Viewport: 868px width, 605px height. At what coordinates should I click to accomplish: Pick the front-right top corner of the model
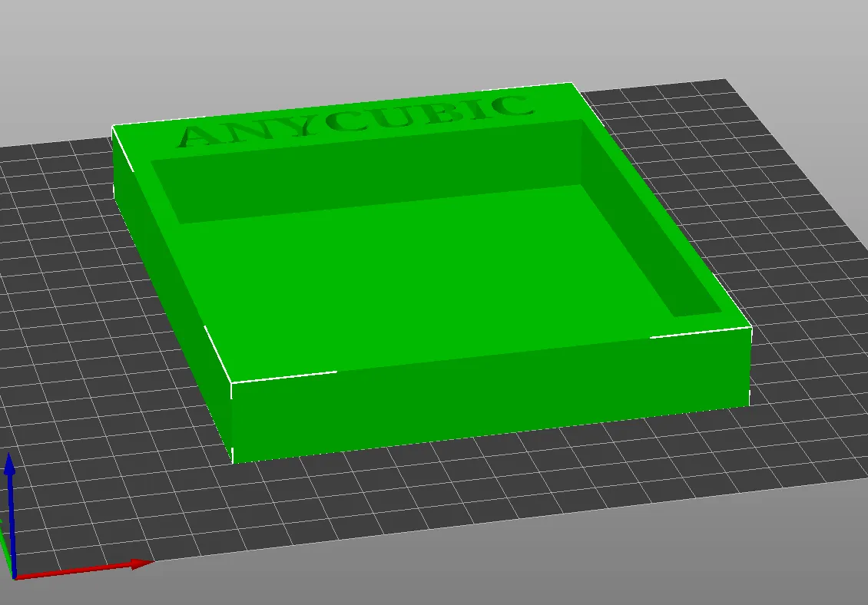tap(750, 328)
